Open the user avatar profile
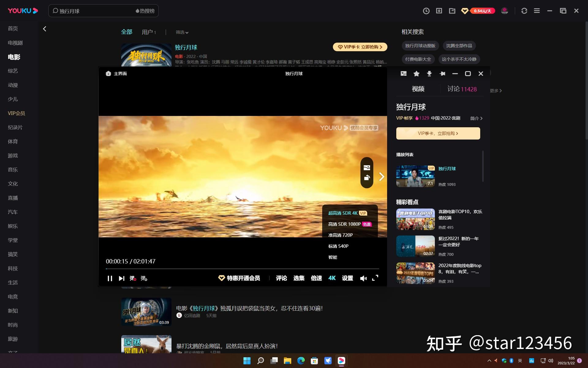588x368 pixels. [504, 11]
